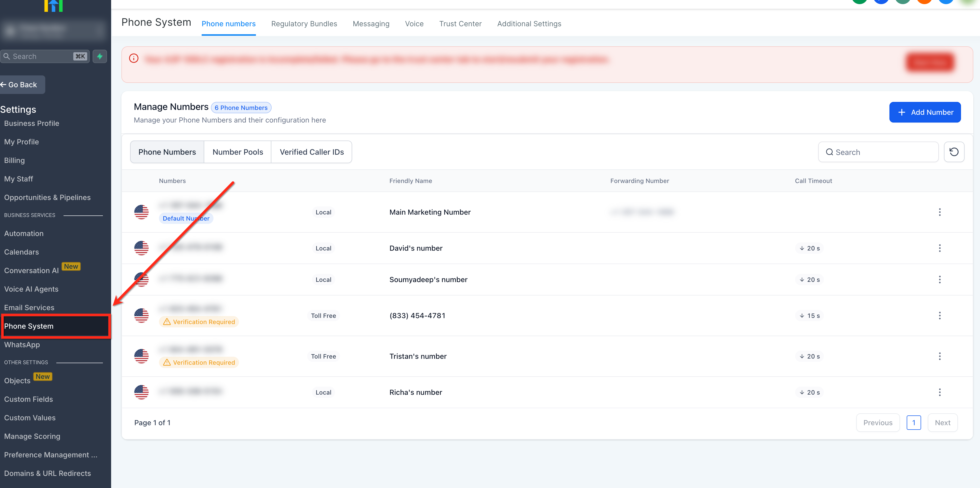This screenshot has width=980, height=488.
Task: Click the Verification Required badge on Tristan's number
Action: coord(199,362)
